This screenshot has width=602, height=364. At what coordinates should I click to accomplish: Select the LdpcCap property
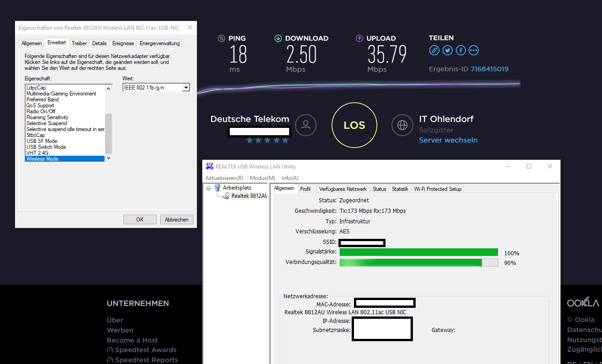click(x=65, y=88)
